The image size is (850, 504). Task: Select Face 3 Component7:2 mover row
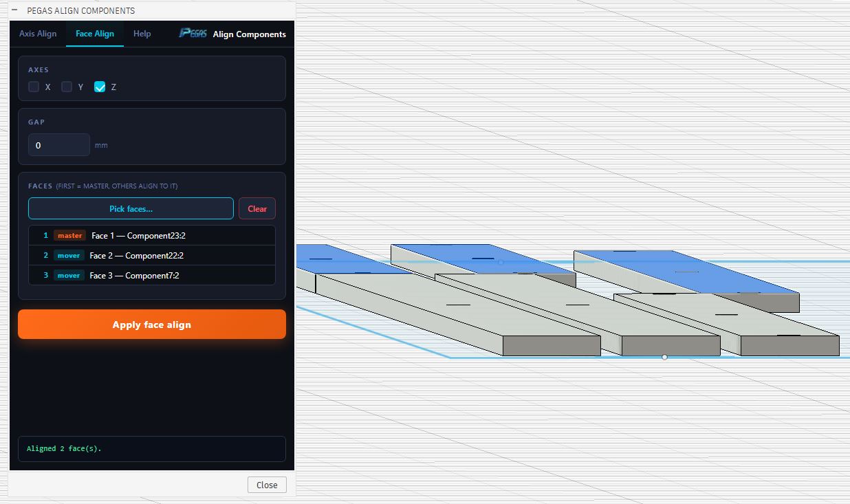(x=152, y=275)
